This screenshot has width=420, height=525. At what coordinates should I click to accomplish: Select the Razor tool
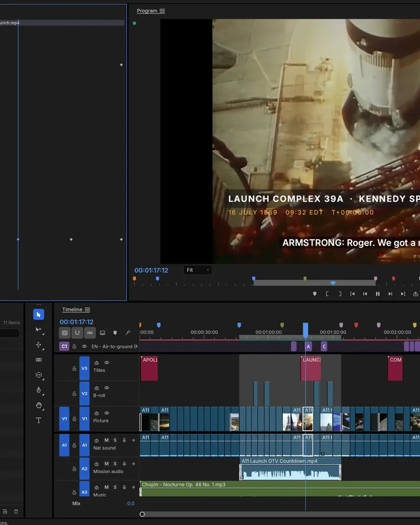(38, 360)
